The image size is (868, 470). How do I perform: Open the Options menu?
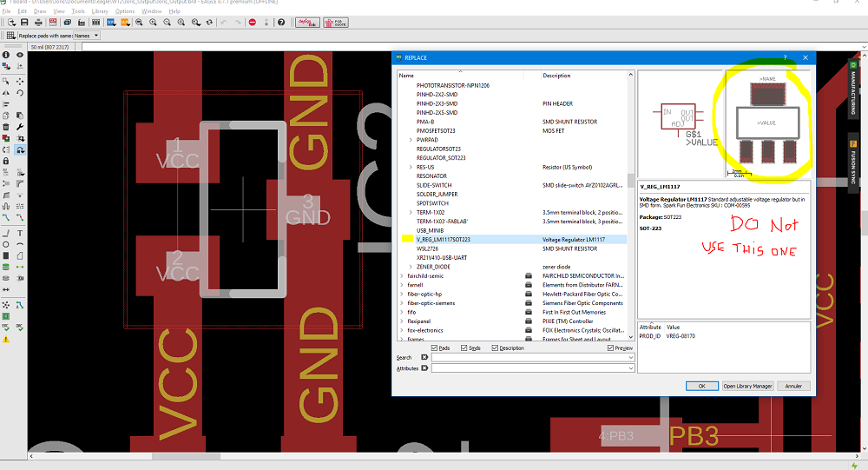(125, 11)
